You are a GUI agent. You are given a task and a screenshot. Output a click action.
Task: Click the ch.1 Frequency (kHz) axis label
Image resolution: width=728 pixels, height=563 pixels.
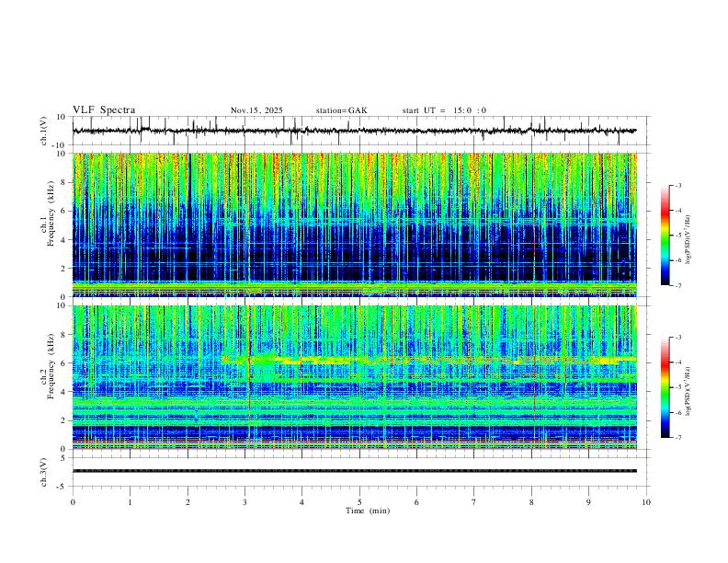coord(48,214)
